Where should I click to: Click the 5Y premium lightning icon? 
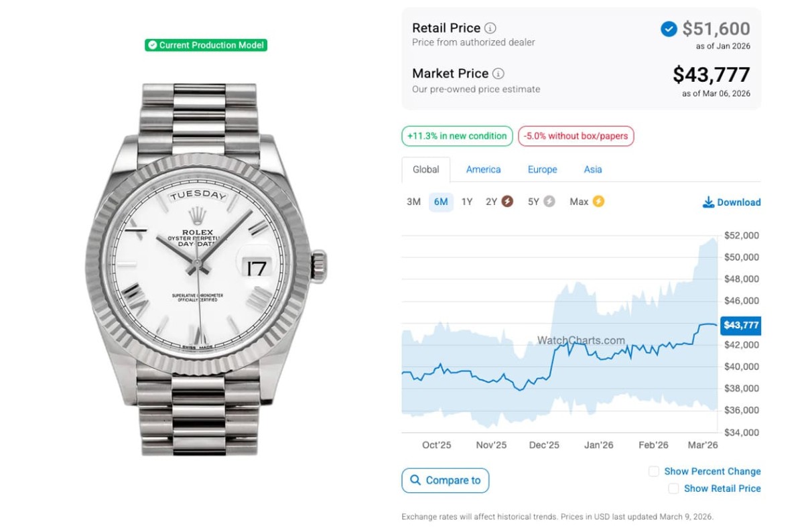pos(549,202)
